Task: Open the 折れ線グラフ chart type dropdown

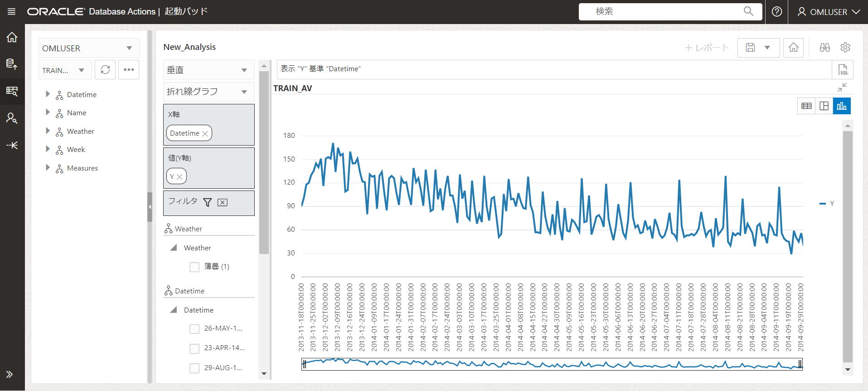Action: (209, 92)
